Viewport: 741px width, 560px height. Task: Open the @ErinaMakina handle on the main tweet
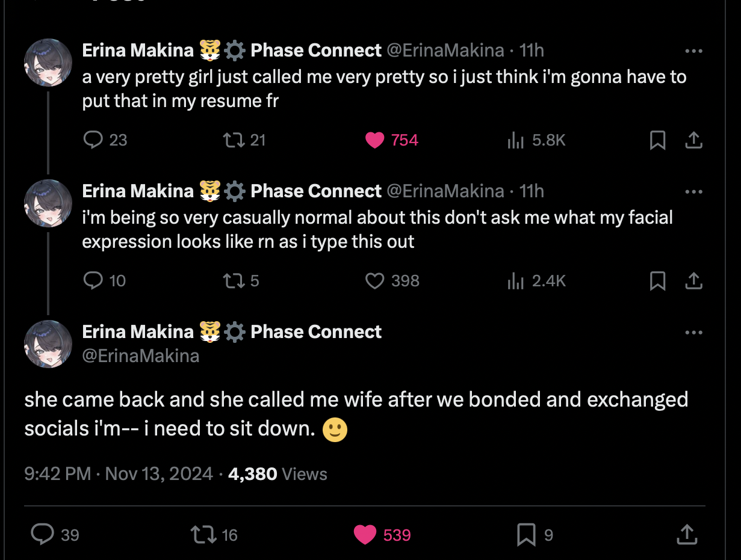pyautogui.click(x=140, y=355)
